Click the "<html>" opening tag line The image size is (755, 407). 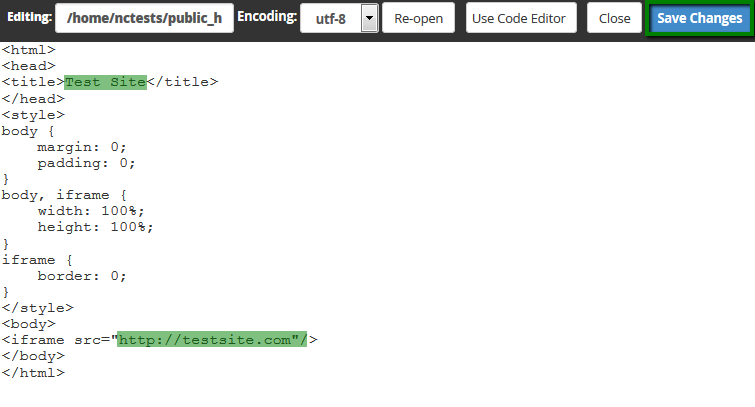[x=28, y=50]
